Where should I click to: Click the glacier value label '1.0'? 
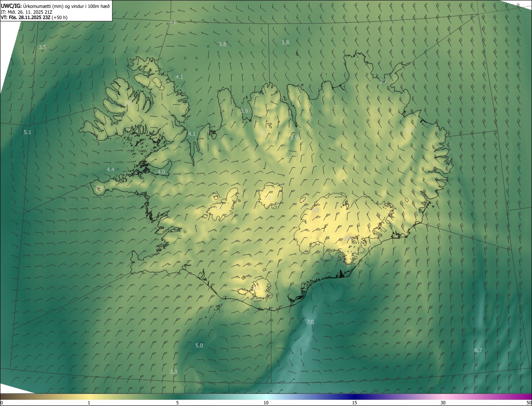click(267, 198)
